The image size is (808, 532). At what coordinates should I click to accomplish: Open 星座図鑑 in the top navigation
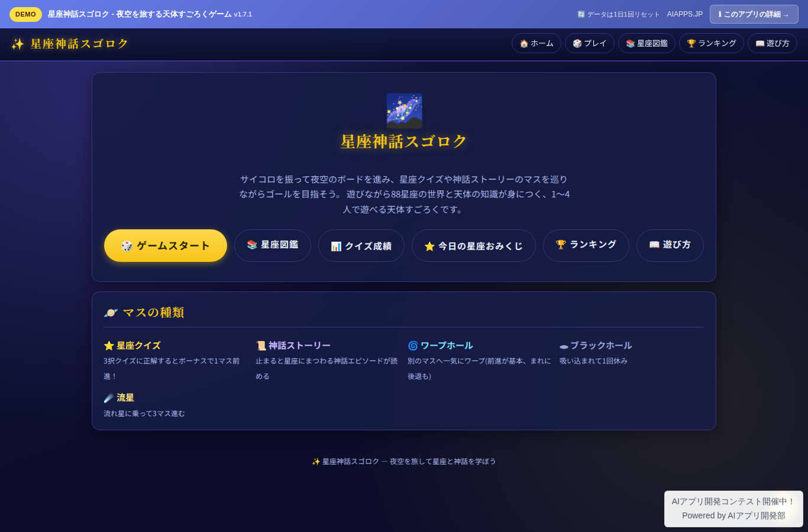coord(647,43)
